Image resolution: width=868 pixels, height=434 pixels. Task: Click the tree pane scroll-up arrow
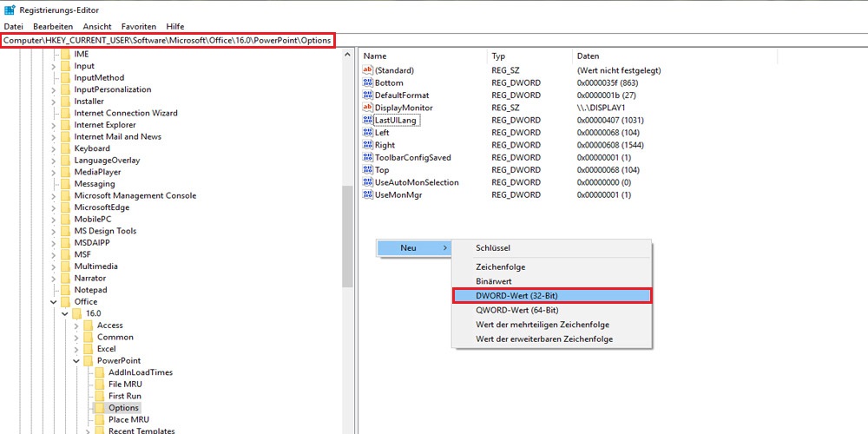click(348, 54)
